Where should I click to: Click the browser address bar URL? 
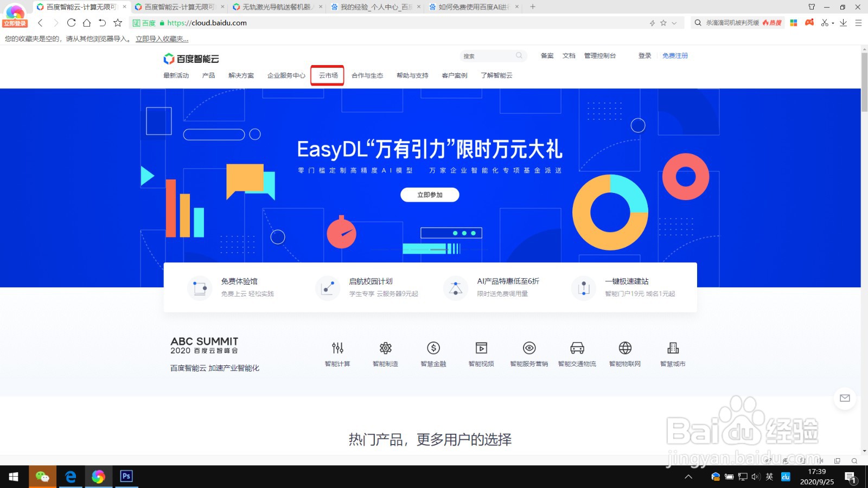[207, 23]
